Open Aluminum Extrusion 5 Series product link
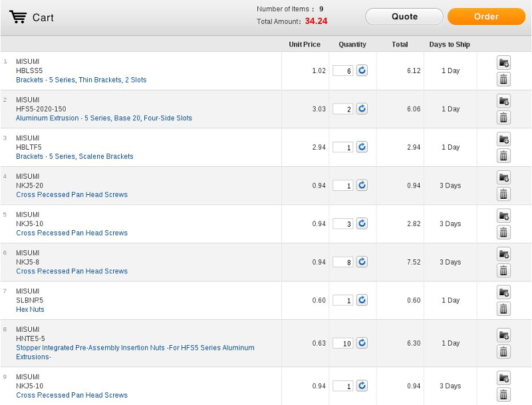The width and height of the screenshot is (532, 405). click(x=104, y=118)
